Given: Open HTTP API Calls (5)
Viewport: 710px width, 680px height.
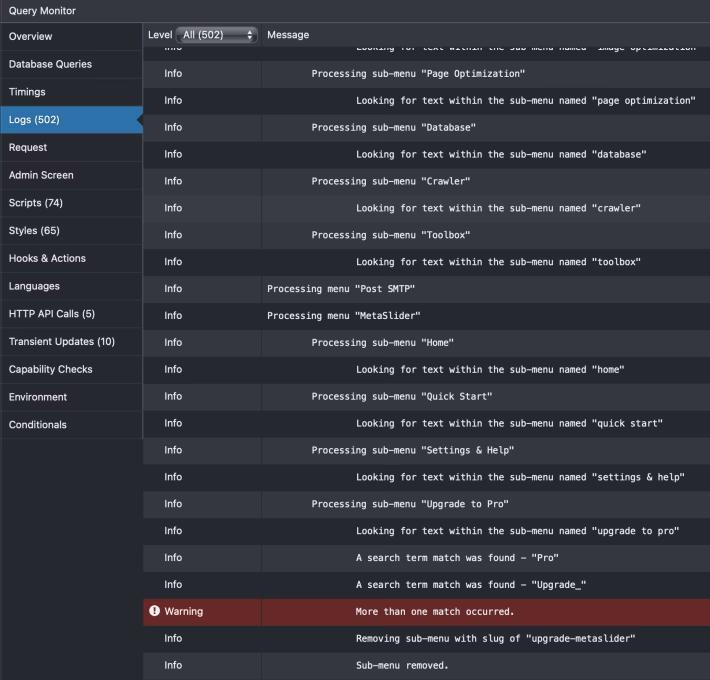Looking at the screenshot, I should (x=52, y=314).
